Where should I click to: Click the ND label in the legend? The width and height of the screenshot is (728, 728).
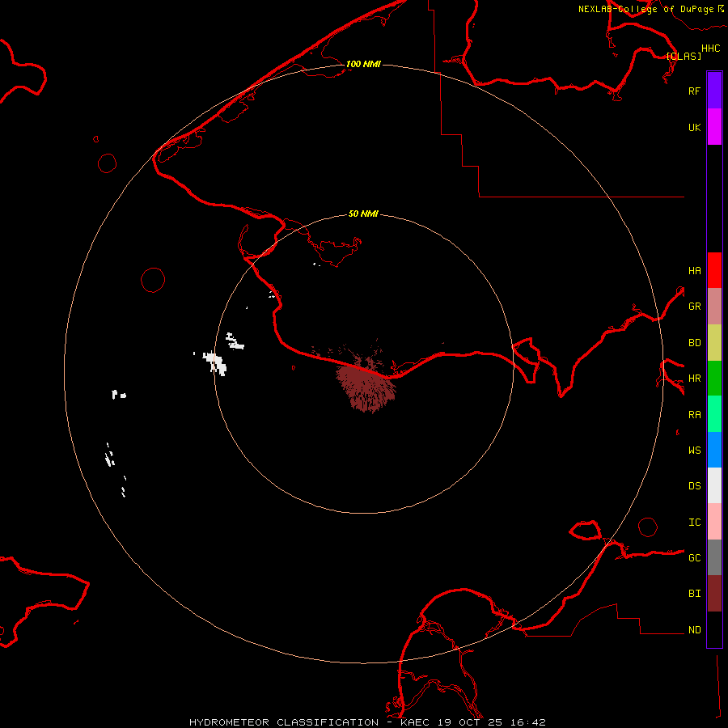[695, 630]
